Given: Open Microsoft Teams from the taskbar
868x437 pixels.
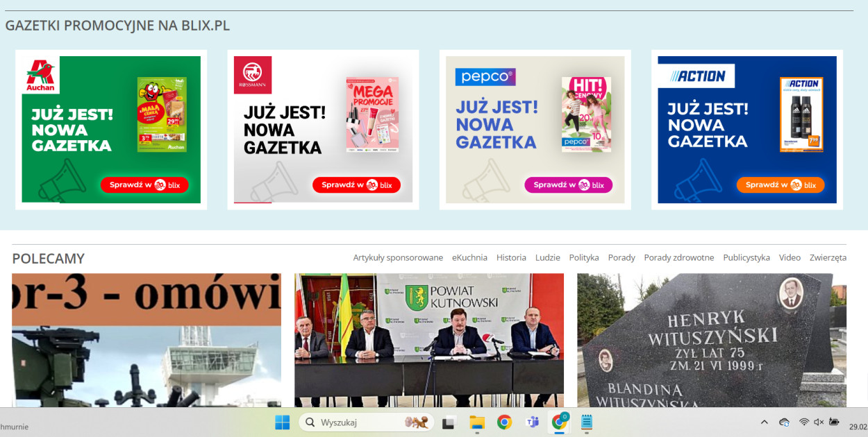Looking at the screenshot, I should [x=533, y=422].
